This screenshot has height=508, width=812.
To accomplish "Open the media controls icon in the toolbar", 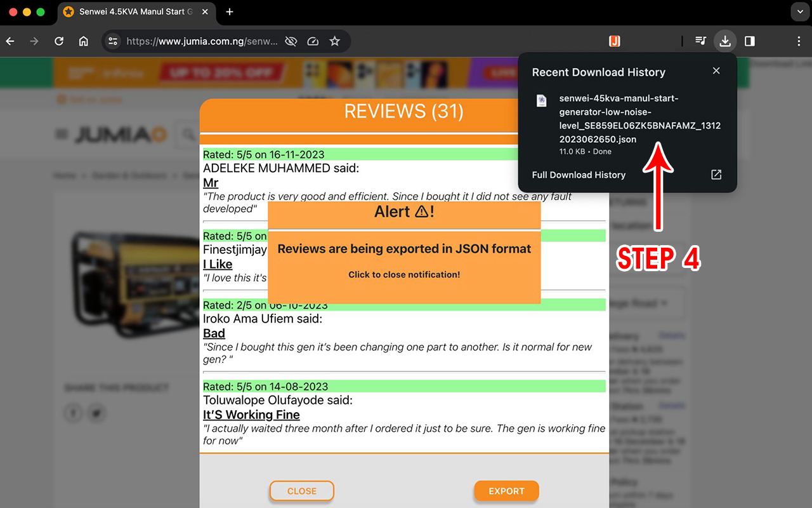I will click(x=700, y=41).
